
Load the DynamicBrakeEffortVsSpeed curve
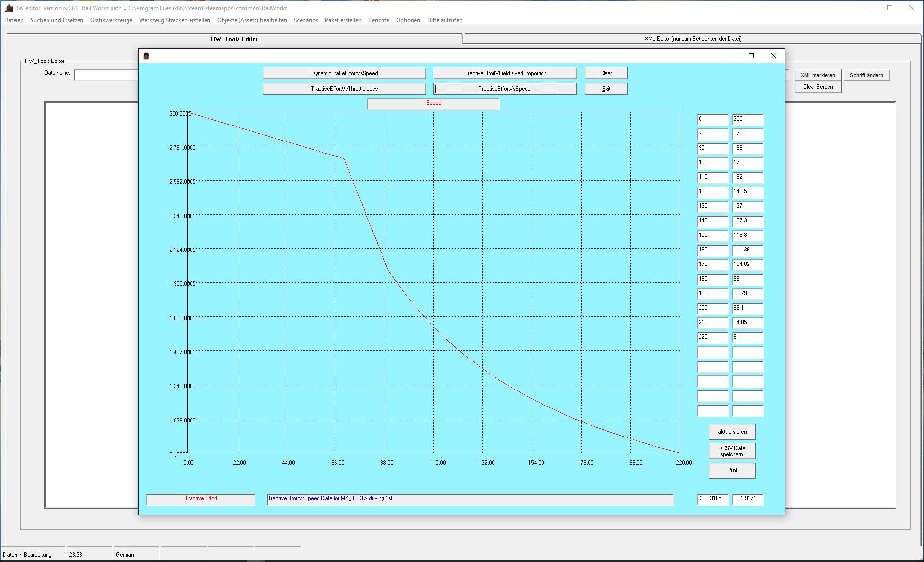tap(344, 73)
